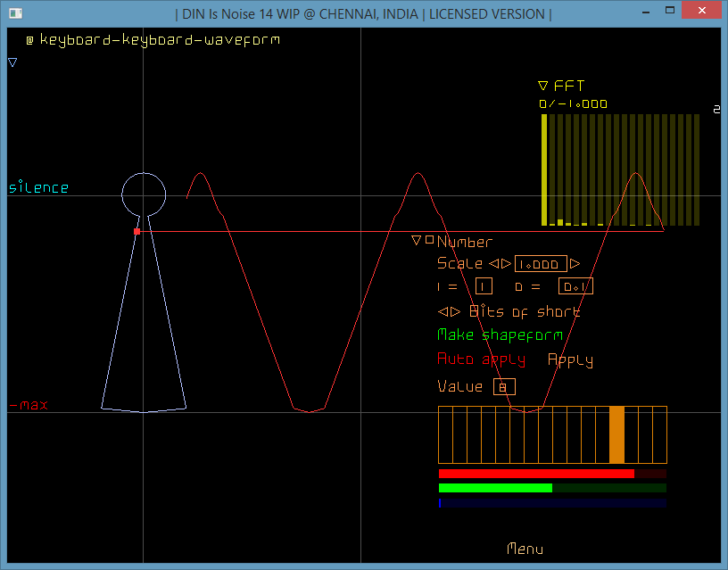This screenshot has width=728, height=570.
Task: Decrease Bits of short with left arrow
Action: point(442,311)
